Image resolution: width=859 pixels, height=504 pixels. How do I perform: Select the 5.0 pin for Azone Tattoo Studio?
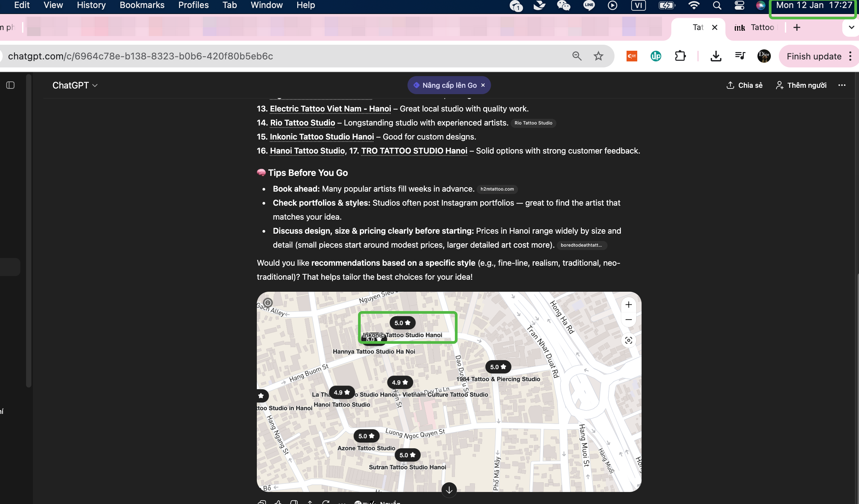click(366, 436)
